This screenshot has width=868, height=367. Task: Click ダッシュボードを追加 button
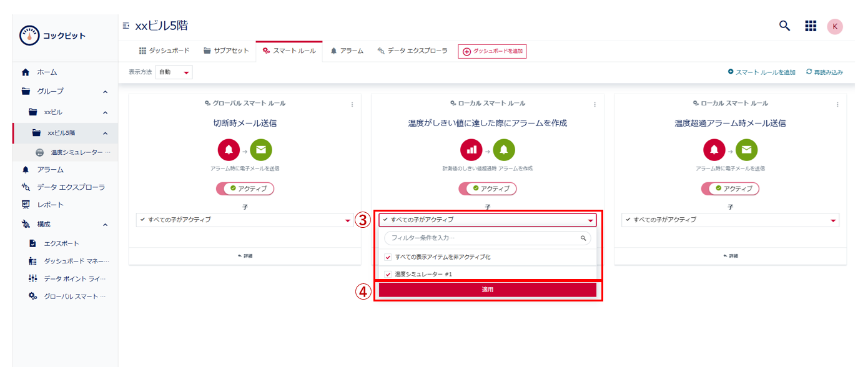pyautogui.click(x=492, y=51)
